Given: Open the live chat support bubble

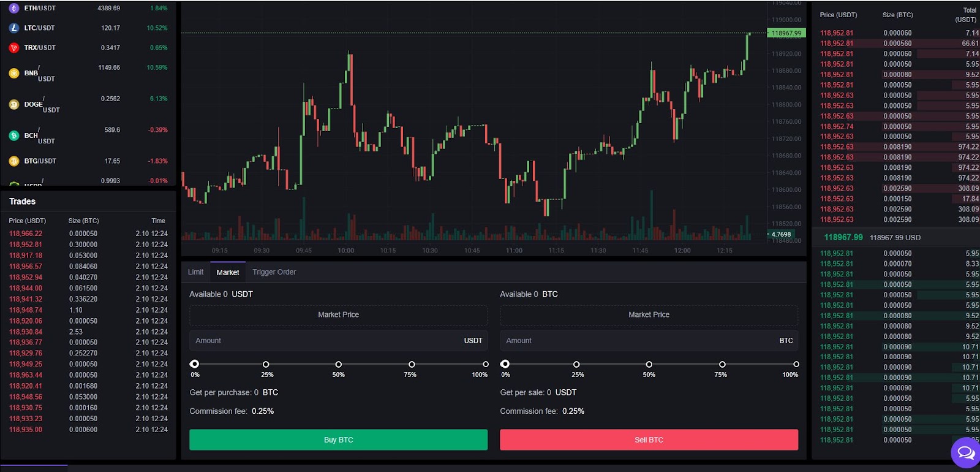Looking at the screenshot, I should (965, 453).
